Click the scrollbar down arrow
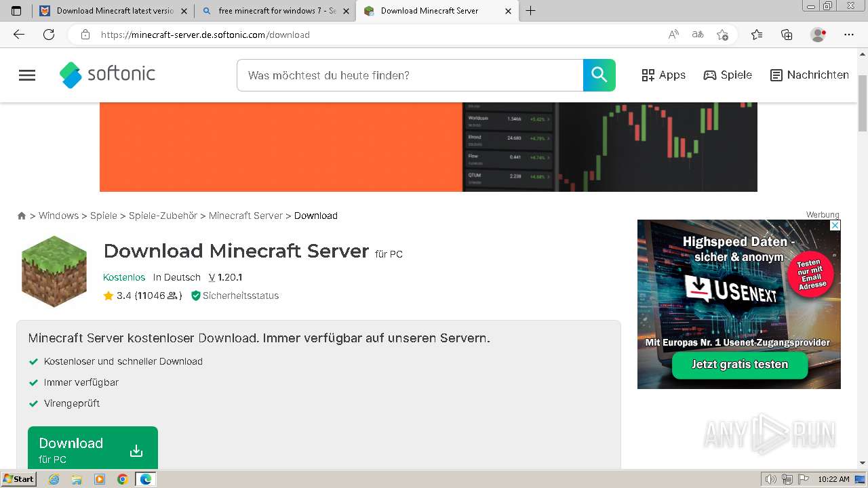 pyautogui.click(x=863, y=463)
